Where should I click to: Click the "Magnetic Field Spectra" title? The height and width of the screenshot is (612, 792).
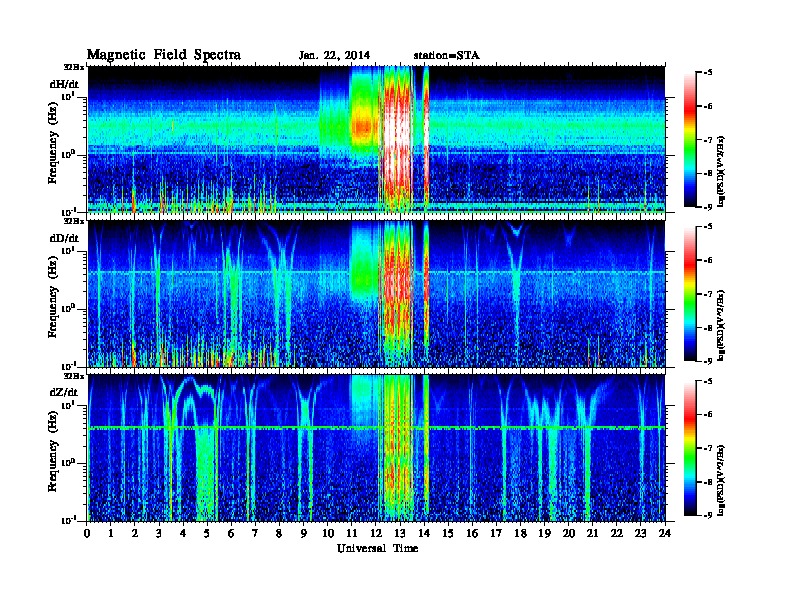pyautogui.click(x=164, y=55)
